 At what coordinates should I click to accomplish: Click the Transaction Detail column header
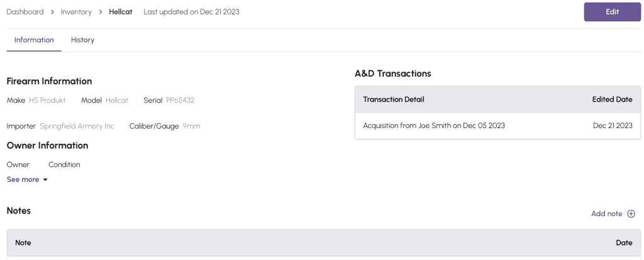(394, 99)
